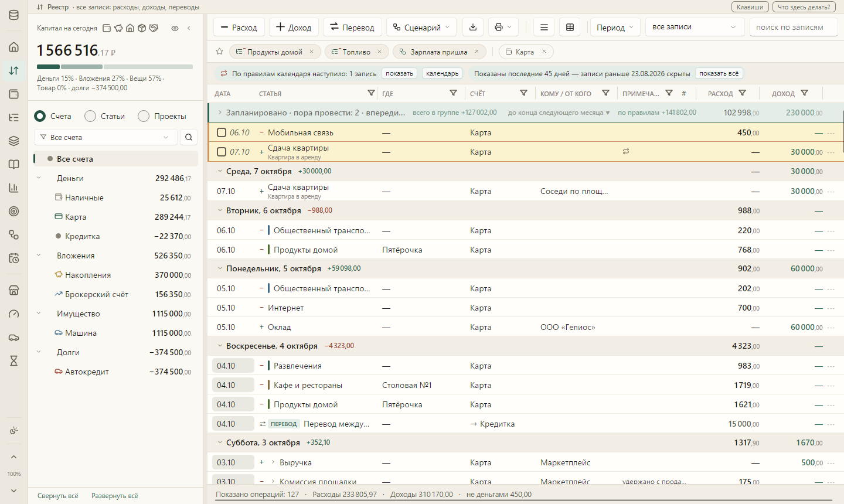The width and height of the screenshot is (844, 504).
Task: Click the Клавиши button
Action: [x=750, y=7]
